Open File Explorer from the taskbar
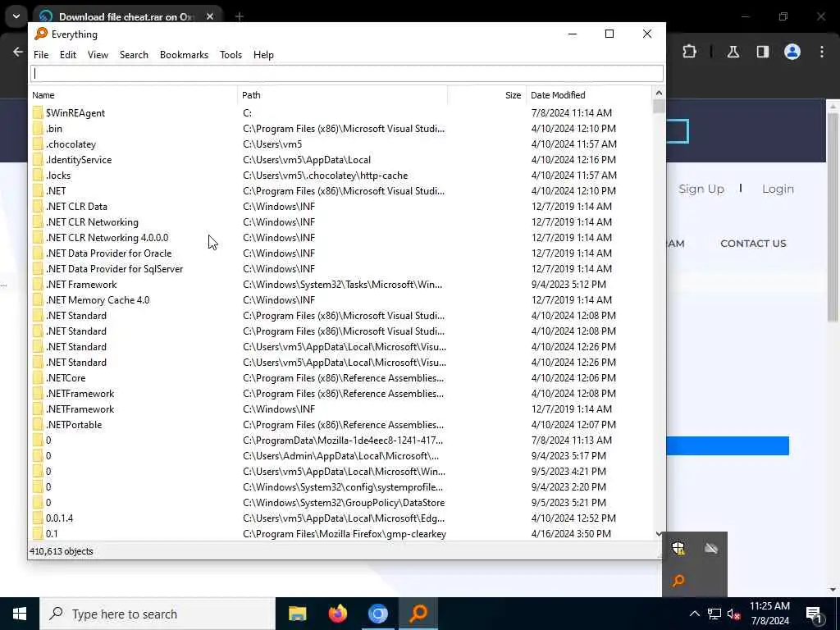 [297, 614]
